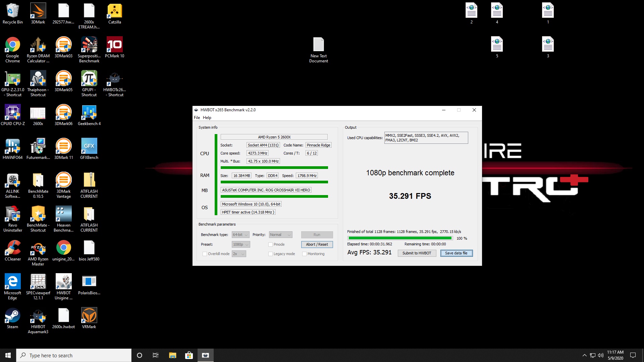
Task: Open the Help menu in HWBOT x265
Action: click(x=207, y=118)
